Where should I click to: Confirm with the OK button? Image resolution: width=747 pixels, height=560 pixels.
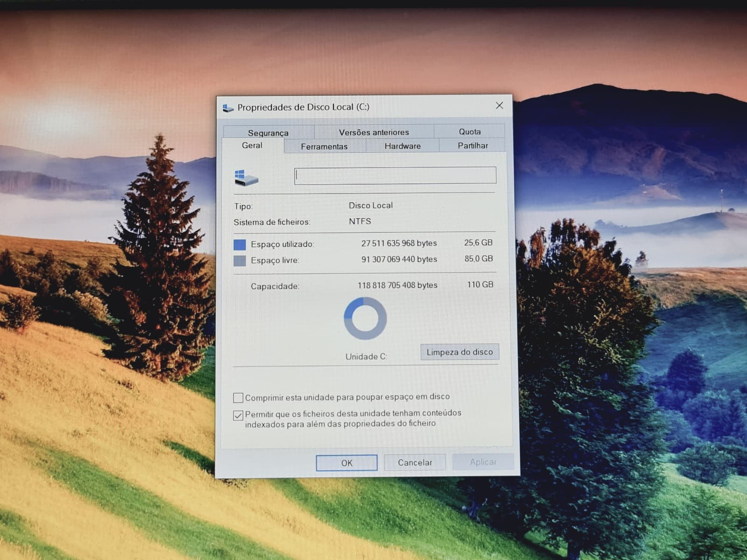tap(346, 463)
